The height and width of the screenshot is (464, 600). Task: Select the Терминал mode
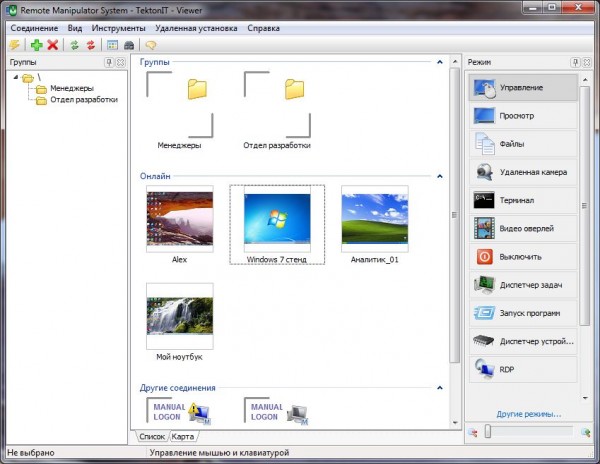pos(523,201)
